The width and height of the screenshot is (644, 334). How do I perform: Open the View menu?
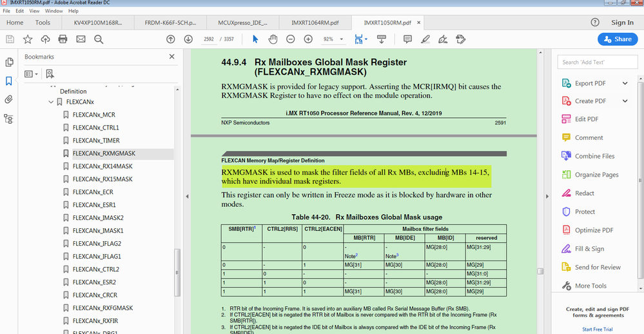[34, 11]
